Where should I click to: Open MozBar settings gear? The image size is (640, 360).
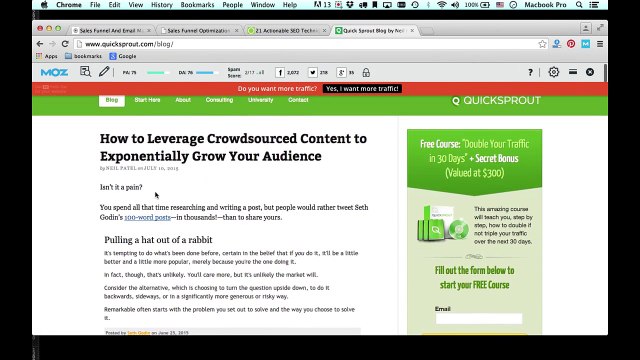(553, 72)
